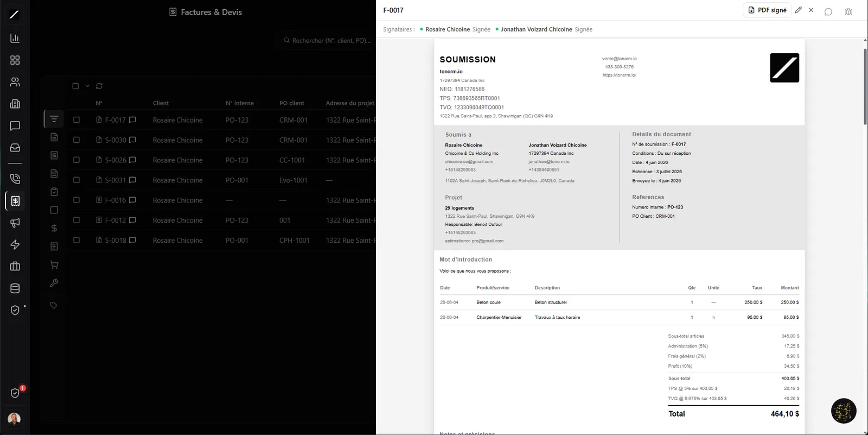868x435 pixels.
Task: Sort by the N° interne column header
Action: coord(240,103)
